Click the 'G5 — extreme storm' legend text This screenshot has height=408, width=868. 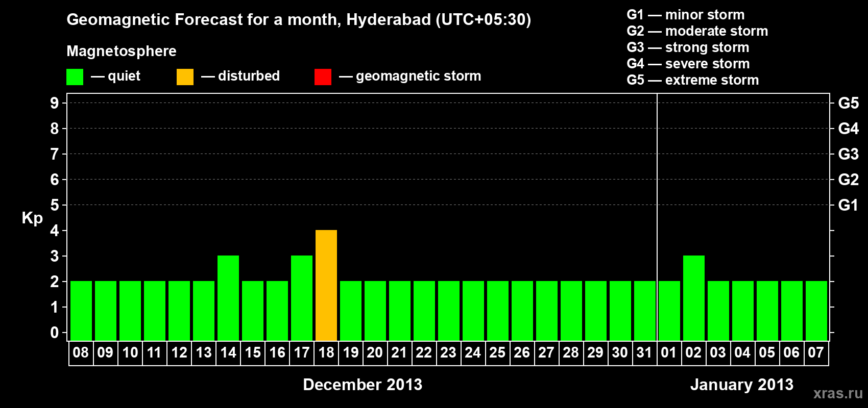(693, 80)
